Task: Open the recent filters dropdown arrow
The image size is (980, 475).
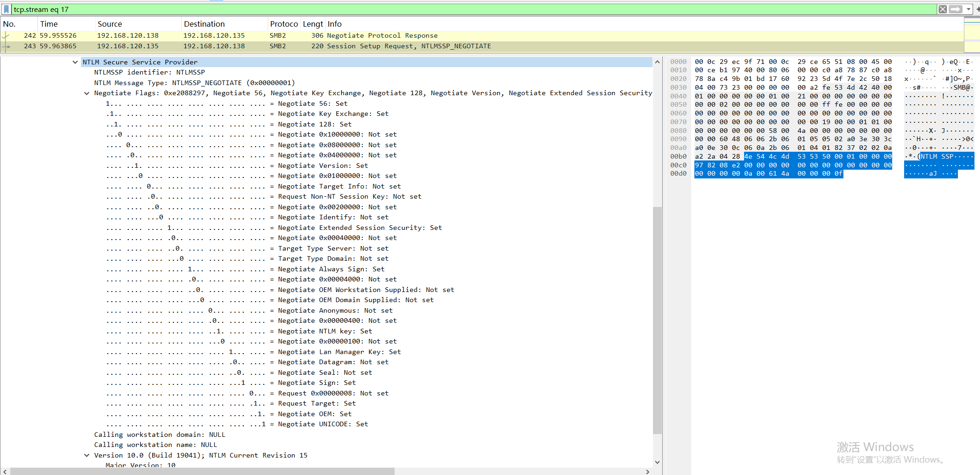Action: tap(969, 9)
